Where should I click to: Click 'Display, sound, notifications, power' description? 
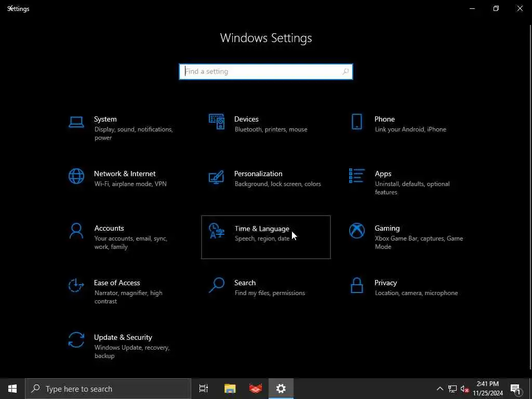point(134,134)
